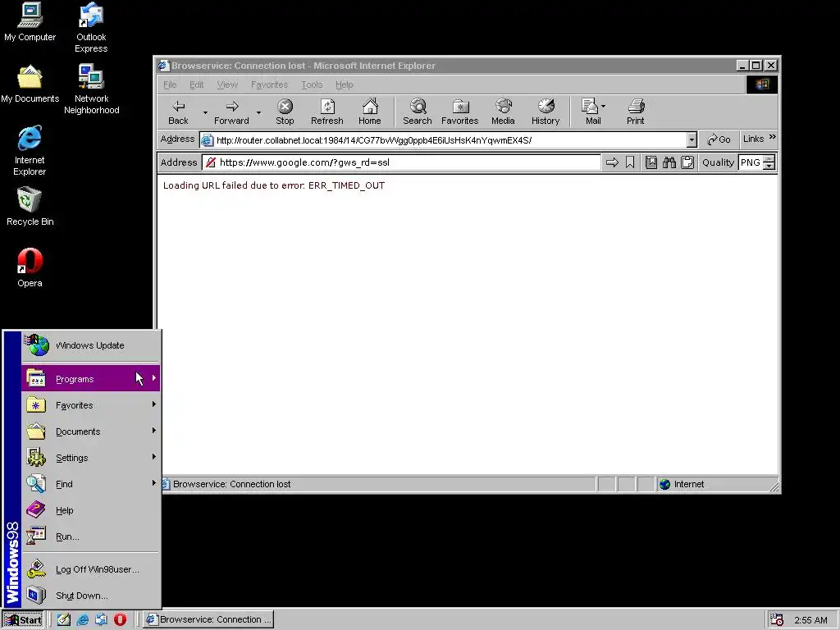The image size is (840, 630).
Task: Increase Quality with the up spinner
Action: pos(769,159)
